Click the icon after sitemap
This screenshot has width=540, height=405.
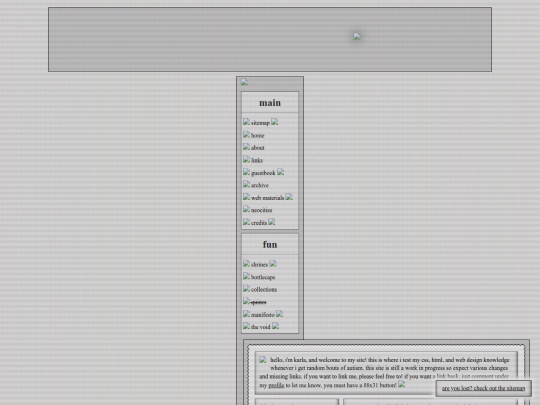click(x=274, y=122)
